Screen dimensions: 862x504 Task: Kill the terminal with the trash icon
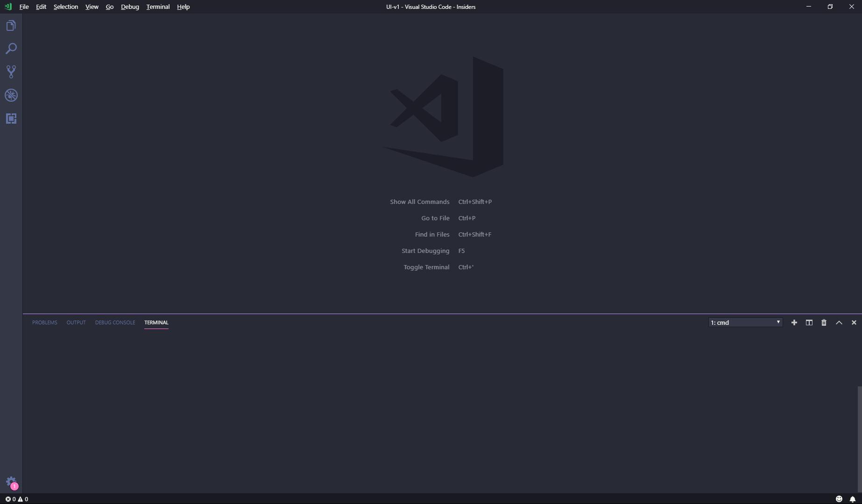[824, 322]
